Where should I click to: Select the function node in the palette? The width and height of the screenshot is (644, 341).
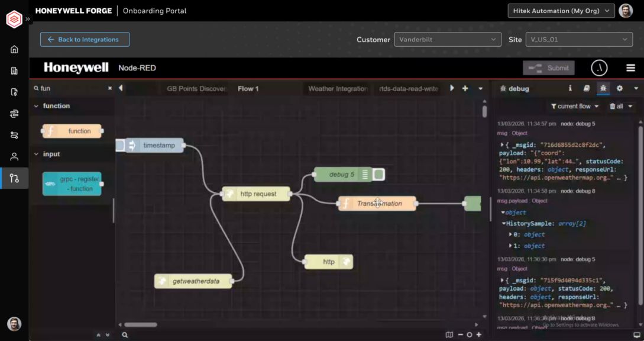(72, 131)
